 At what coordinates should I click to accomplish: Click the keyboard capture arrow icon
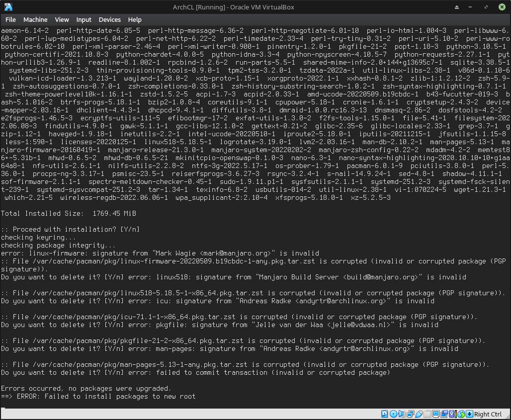click(x=469, y=414)
